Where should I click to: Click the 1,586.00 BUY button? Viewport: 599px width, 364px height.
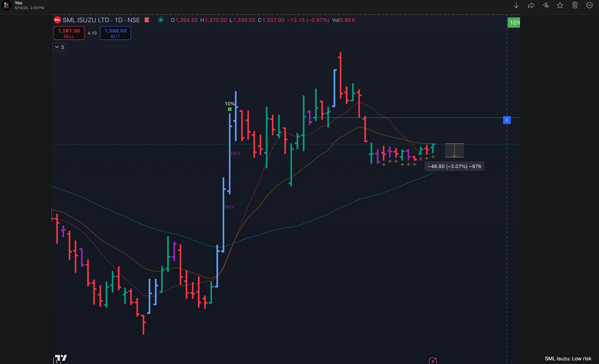pos(115,33)
